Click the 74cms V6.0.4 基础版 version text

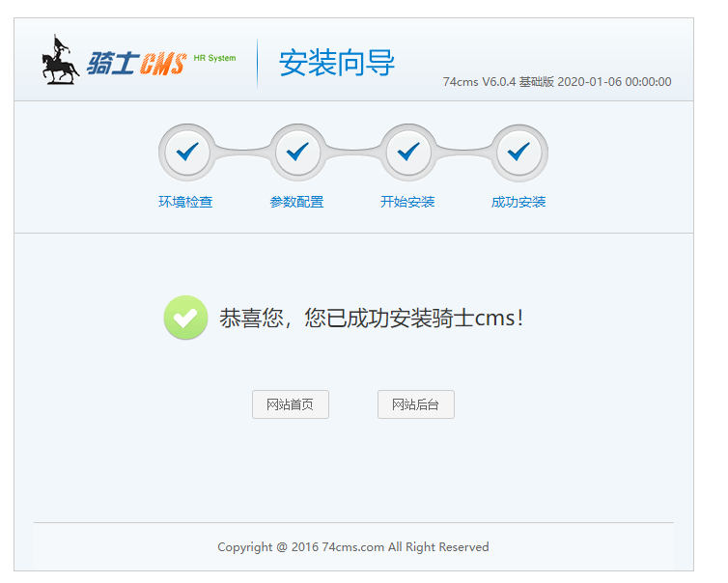click(557, 82)
